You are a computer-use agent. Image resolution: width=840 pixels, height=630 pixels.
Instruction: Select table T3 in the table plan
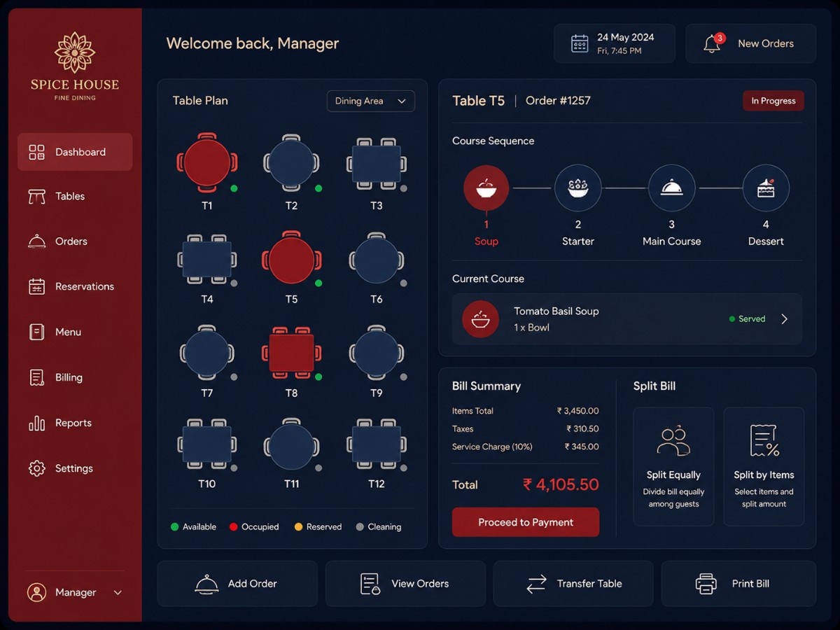click(x=377, y=164)
